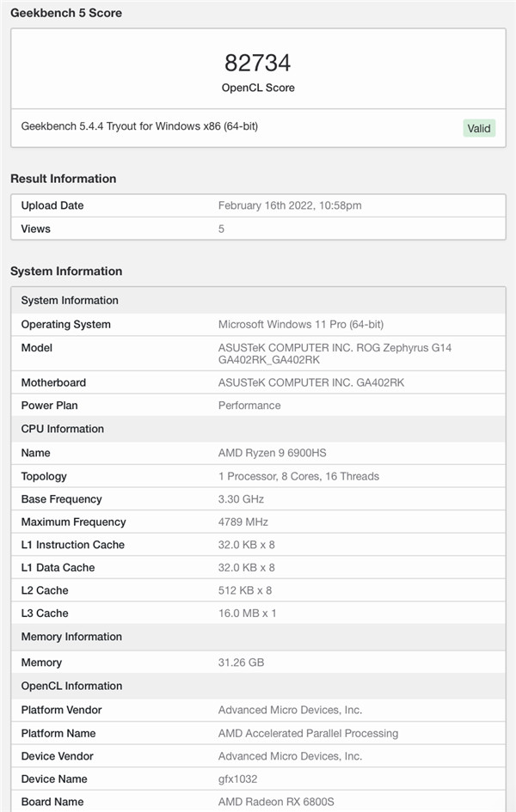The height and width of the screenshot is (812, 516).
Task: Click the Result Information heading
Action: [63, 179]
